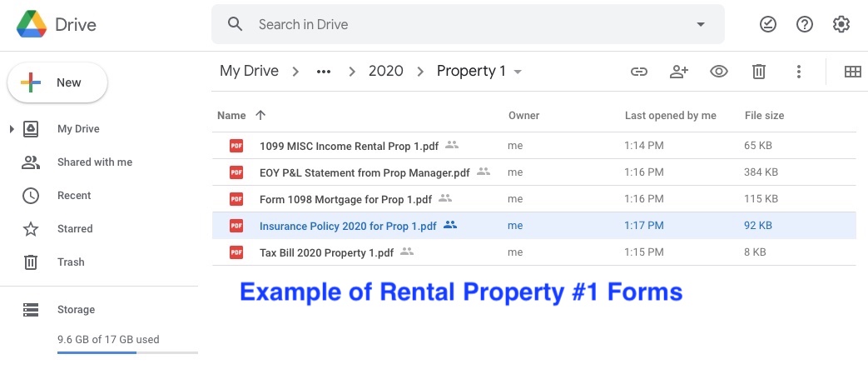Click the New button
Viewport: 868px width, 374px height.
(57, 83)
